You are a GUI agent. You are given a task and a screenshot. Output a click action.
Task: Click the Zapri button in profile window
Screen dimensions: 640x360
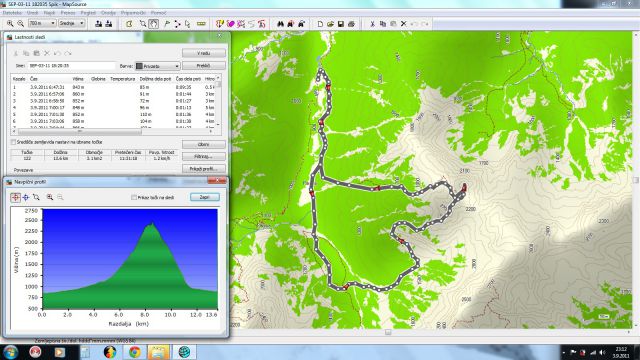[x=204, y=197]
